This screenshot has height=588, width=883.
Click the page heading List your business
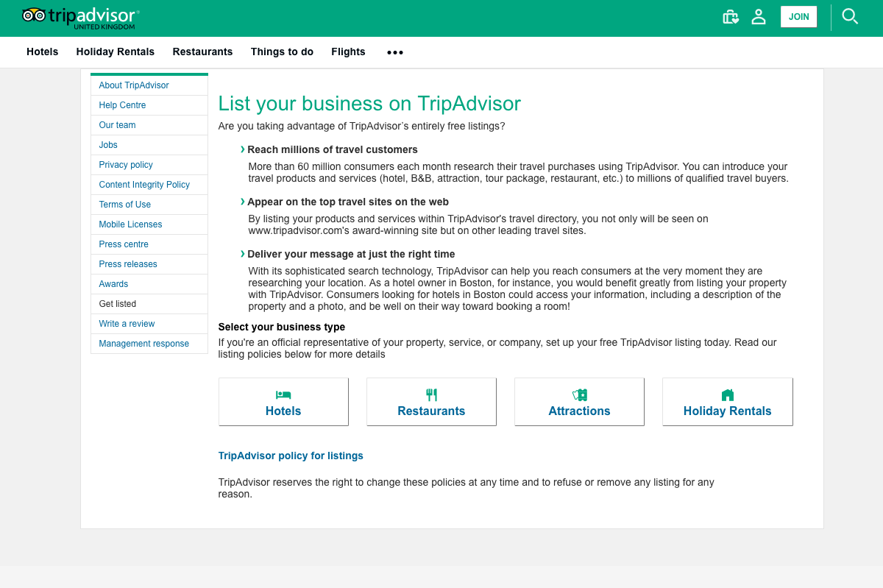pyautogui.click(x=369, y=104)
